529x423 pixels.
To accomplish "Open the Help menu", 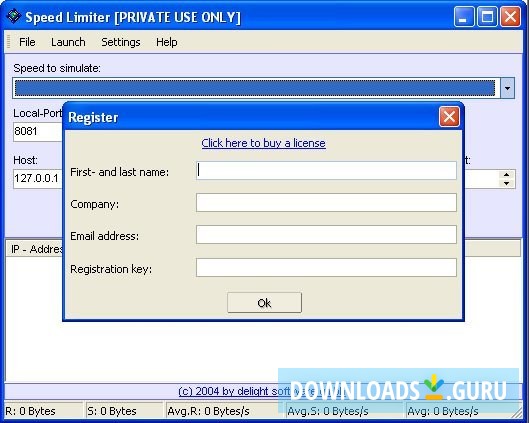I will [x=167, y=42].
